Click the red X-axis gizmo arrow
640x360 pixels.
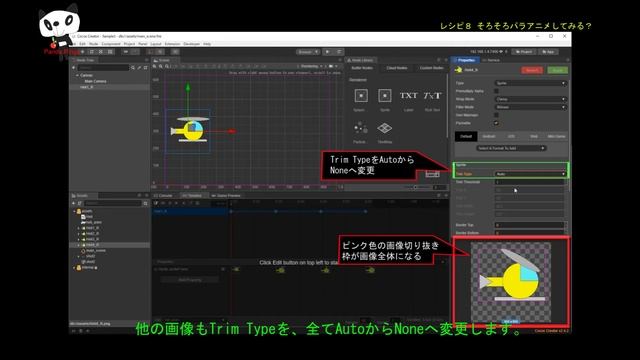(x=232, y=131)
